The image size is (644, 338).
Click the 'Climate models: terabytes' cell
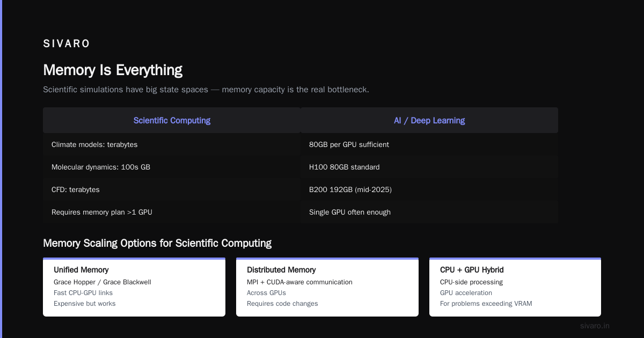172,144
